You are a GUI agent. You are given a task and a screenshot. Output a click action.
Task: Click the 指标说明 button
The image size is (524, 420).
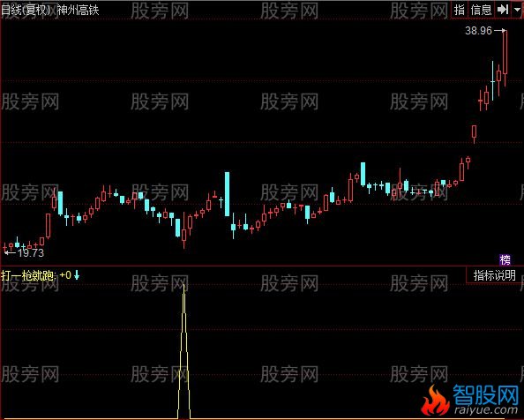click(x=494, y=275)
